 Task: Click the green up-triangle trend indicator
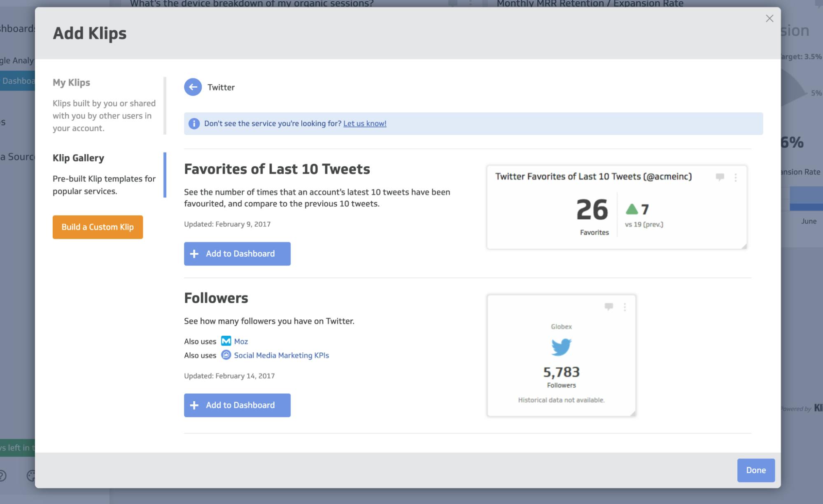coord(632,209)
